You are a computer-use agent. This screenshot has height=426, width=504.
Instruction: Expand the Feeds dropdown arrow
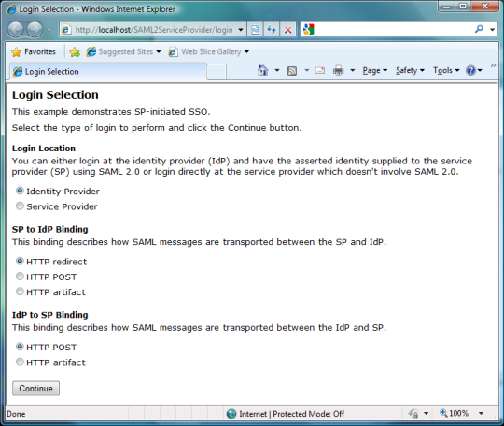point(307,70)
